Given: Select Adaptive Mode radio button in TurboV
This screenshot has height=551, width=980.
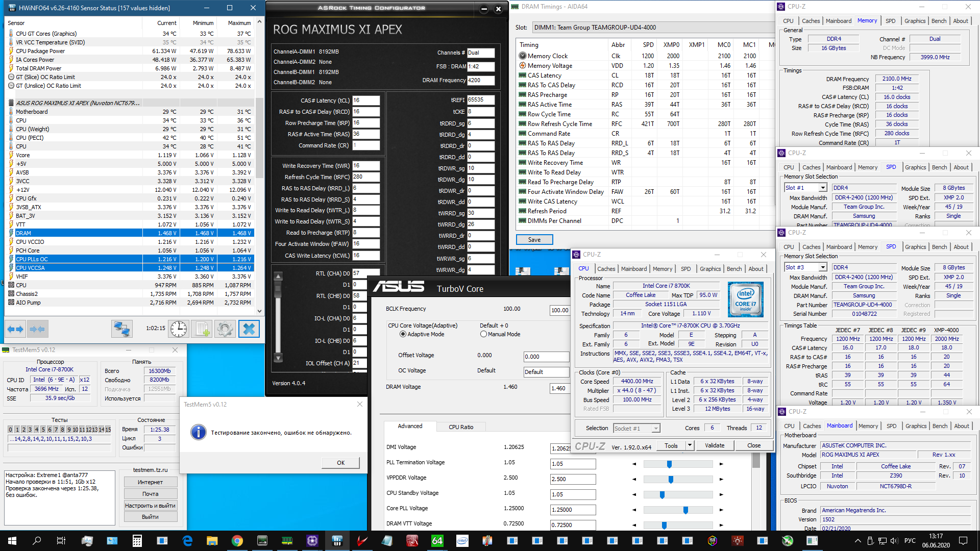Looking at the screenshot, I should (403, 334).
